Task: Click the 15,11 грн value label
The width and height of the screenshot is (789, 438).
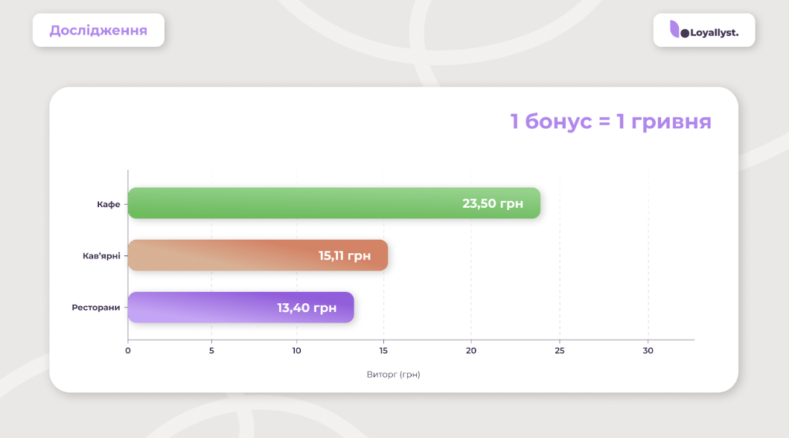Action: (344, 255)
